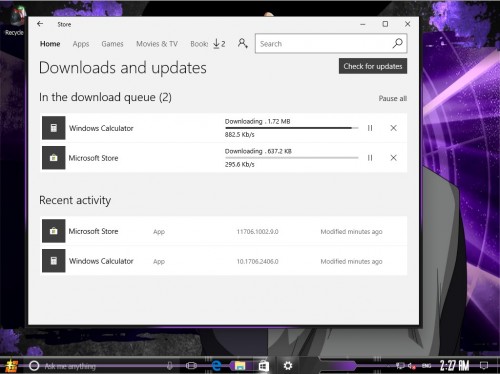Maximize the Store window

pyautogui.click(x=385, y=24)
